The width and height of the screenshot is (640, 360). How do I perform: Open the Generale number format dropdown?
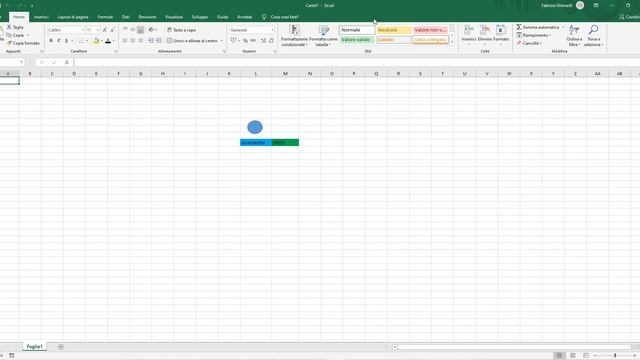pyautogui.click(x=272, y=30)
